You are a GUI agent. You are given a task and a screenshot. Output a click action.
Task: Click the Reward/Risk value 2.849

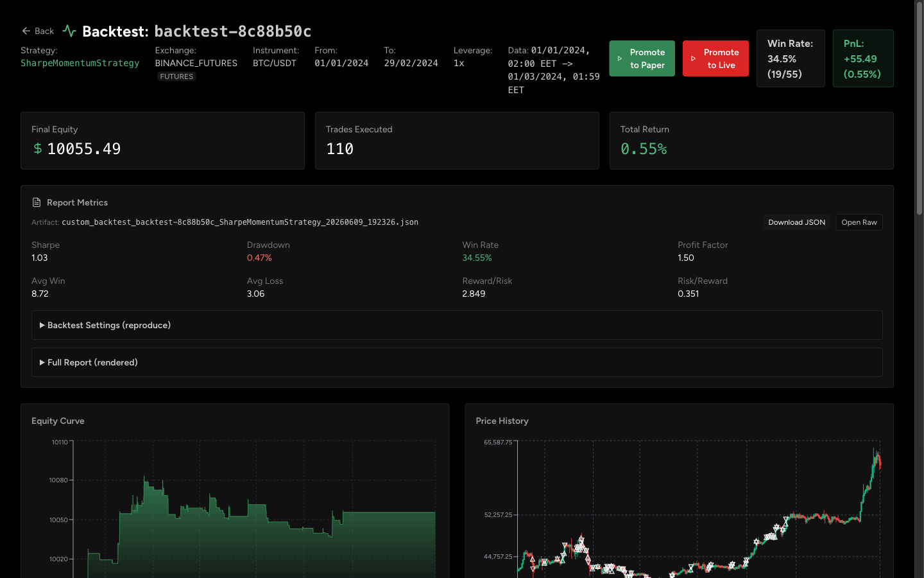click(x=474, y=293)
